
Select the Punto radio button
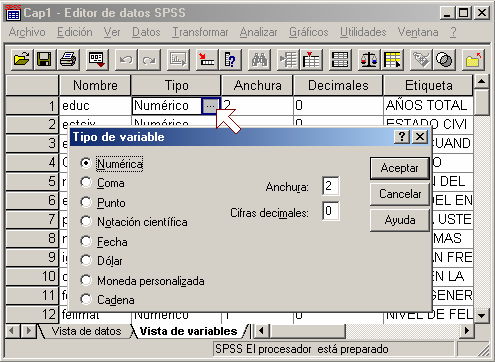[86, 202]
